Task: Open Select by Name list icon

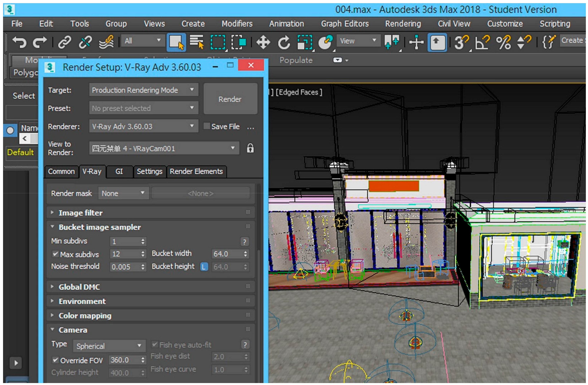Action: 197,42
